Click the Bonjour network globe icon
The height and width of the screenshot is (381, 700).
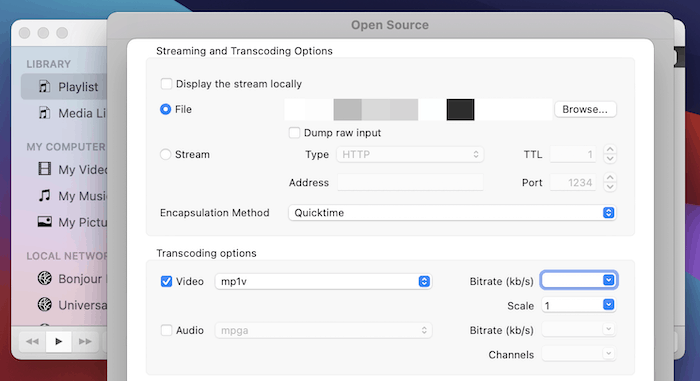pos(44,278)
